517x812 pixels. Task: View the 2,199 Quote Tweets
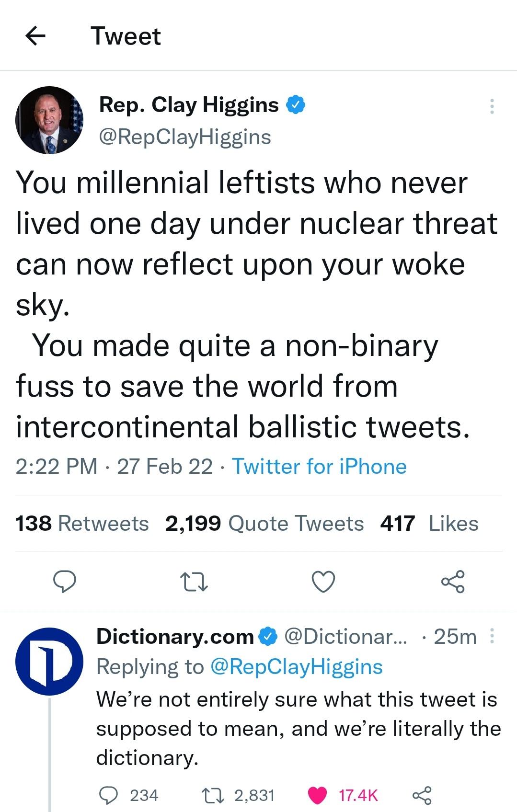264,523
